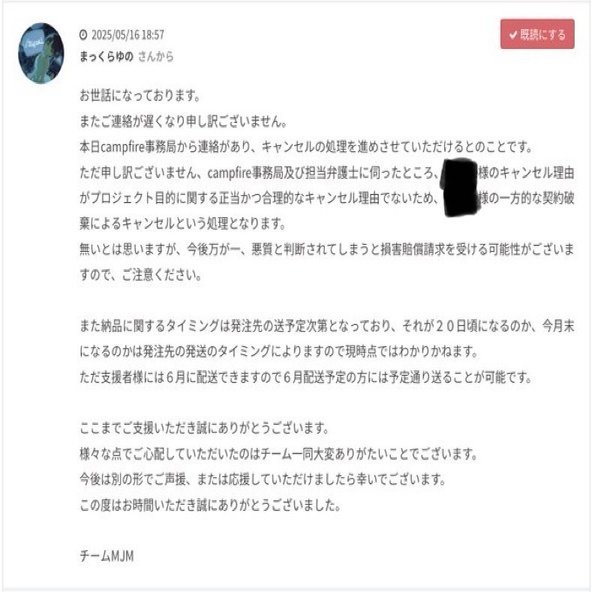This screenshot has height=592, width=592.
Task: Click the upper blacked-out name redaction
Action: coord(459,173)
